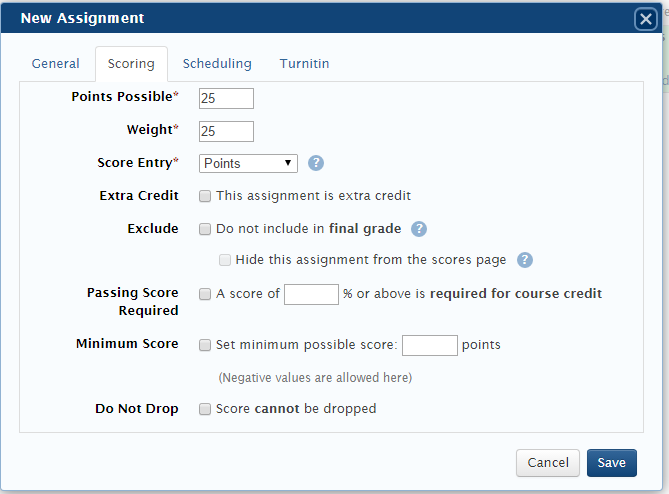Image resolution: width=669 pixels, height=494 pixels.
Task: Tick Hide this assignment from scores page
Action: [225, 260]
